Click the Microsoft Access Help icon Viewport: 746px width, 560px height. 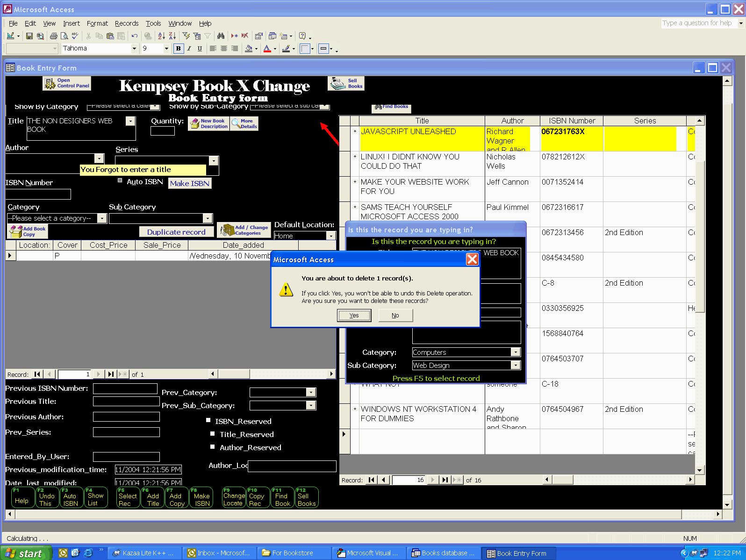(302, 36)
